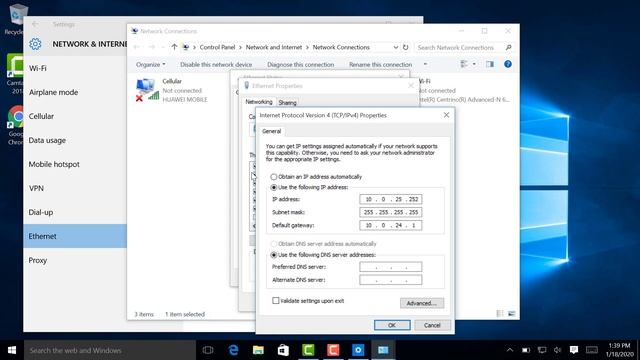Click Disable this network device

click(x=216, y=64)
